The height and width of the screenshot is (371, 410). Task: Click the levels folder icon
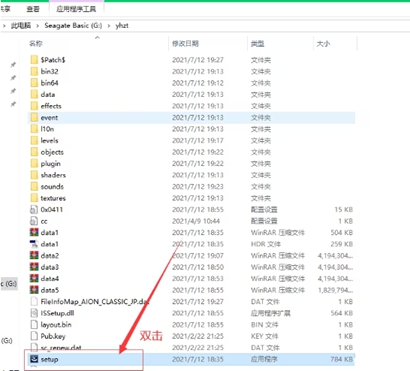34,140
